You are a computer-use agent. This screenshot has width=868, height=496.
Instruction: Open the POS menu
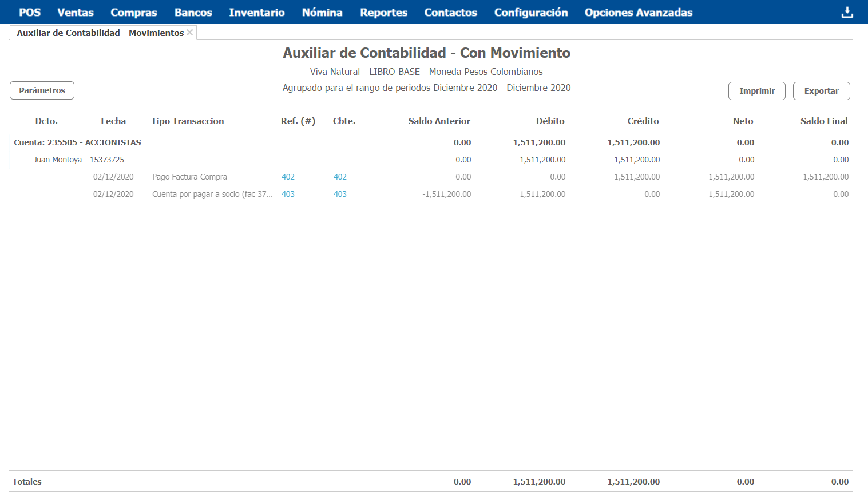30,13
